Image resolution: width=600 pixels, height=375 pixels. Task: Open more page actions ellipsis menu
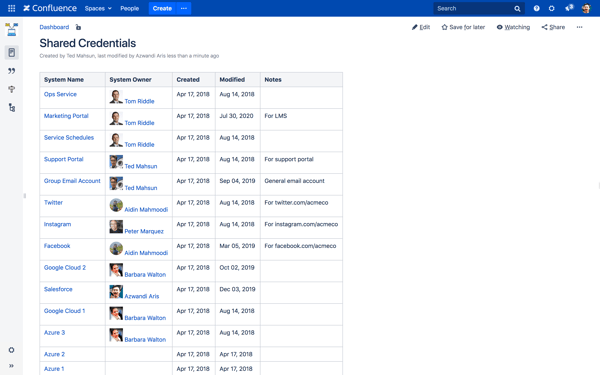coord(579,27)
